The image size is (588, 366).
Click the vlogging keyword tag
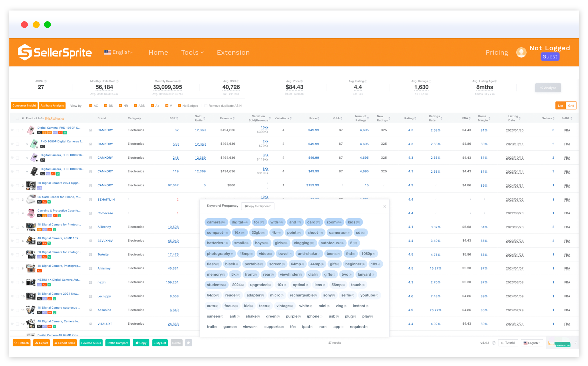click(304, 243)
